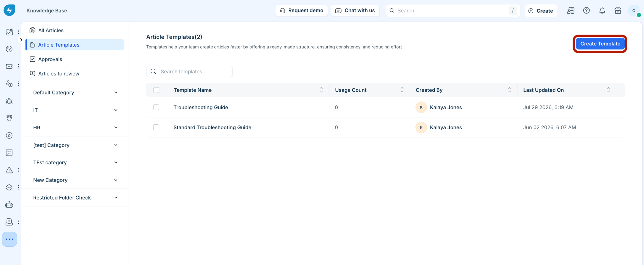Focus the Search templates field
644x265 pixels.
click(x=189, y=71)
